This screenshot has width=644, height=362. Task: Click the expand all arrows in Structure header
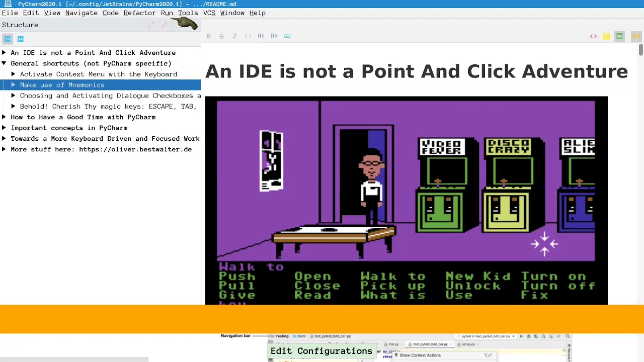[x=151, y=25]
